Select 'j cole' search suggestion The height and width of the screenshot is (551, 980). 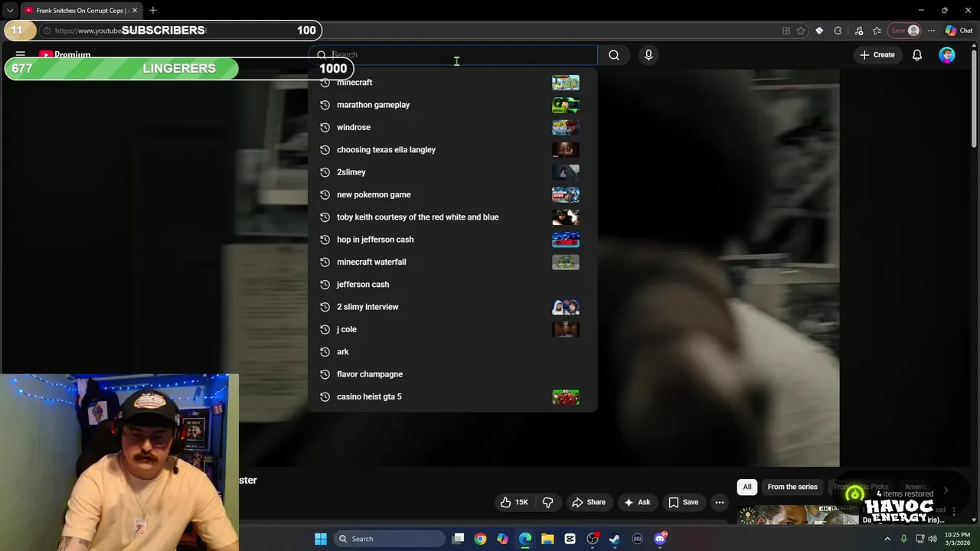coord(452,329)
